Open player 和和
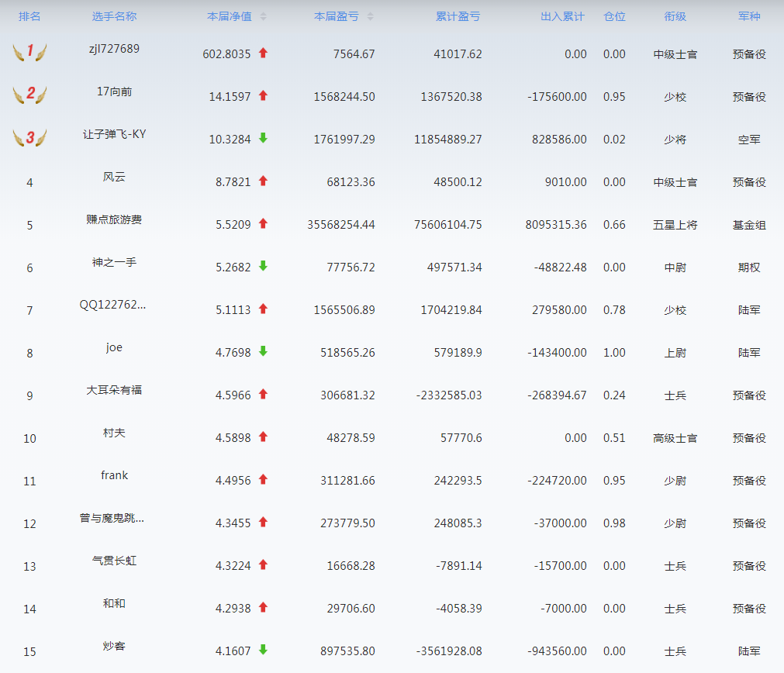Viewport: 784px width, 673px height. [x=114, y=603]
